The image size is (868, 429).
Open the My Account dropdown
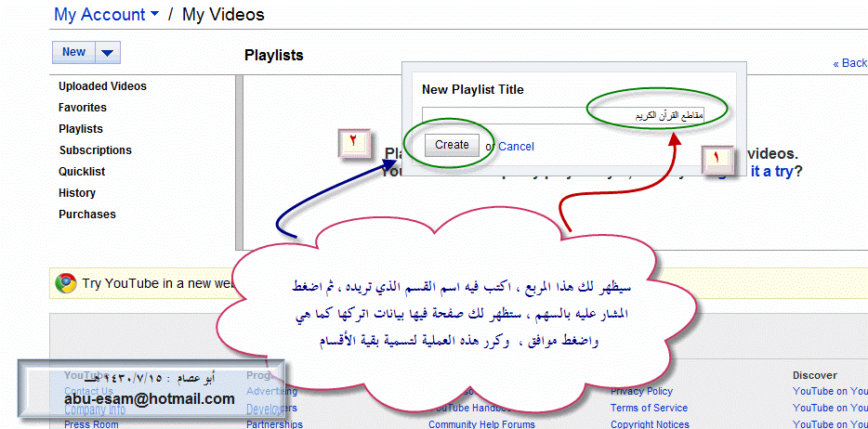[x=106, y=14]
